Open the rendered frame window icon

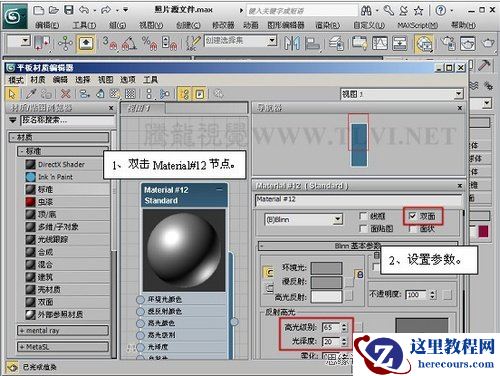[468, 43]
